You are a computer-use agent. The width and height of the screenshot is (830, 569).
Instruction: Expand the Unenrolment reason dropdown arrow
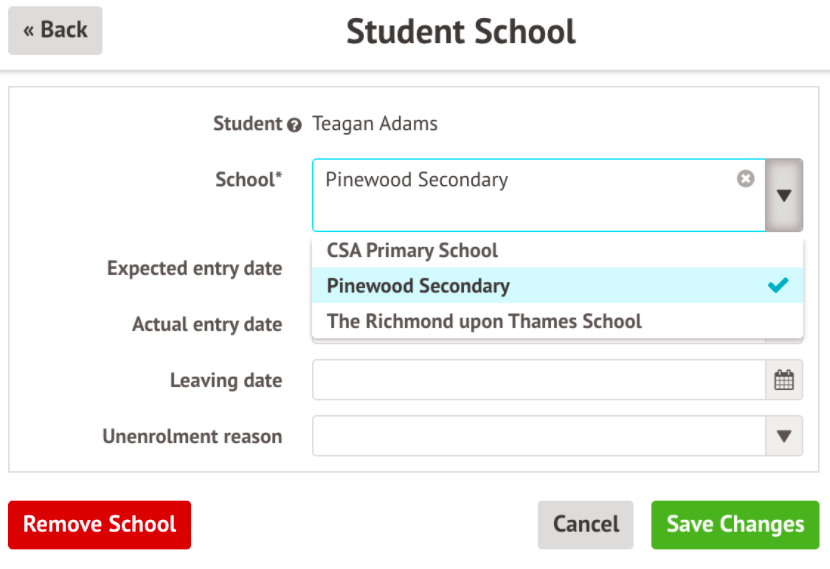pyautogui.click(x=784, y=436)
